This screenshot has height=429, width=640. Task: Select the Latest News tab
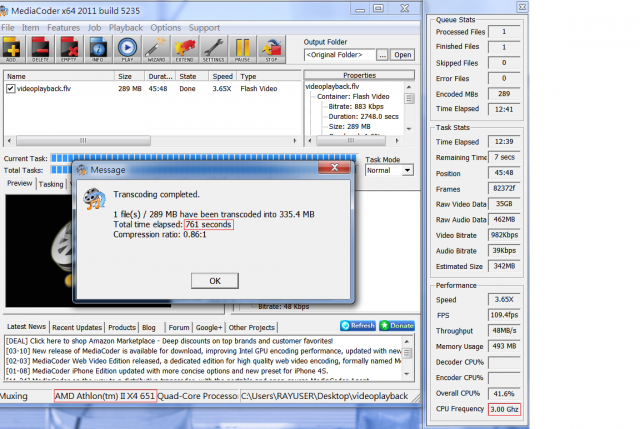(26, 327)
